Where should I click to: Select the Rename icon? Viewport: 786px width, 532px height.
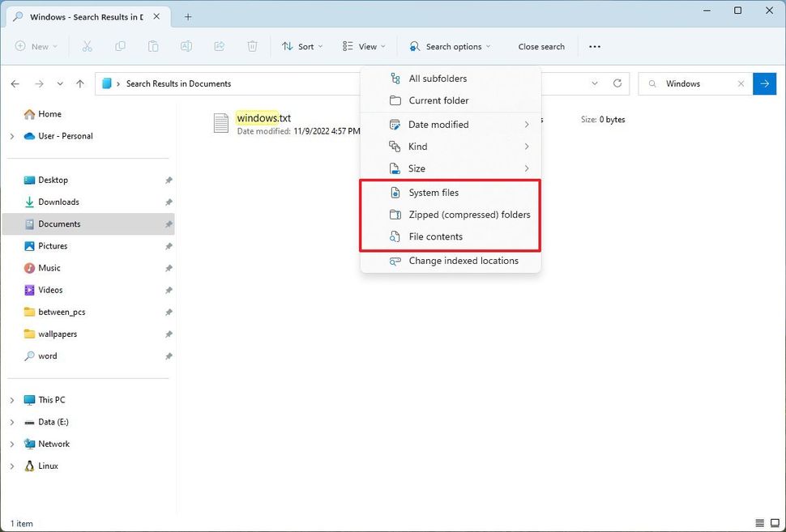click(x=186, y=46)
